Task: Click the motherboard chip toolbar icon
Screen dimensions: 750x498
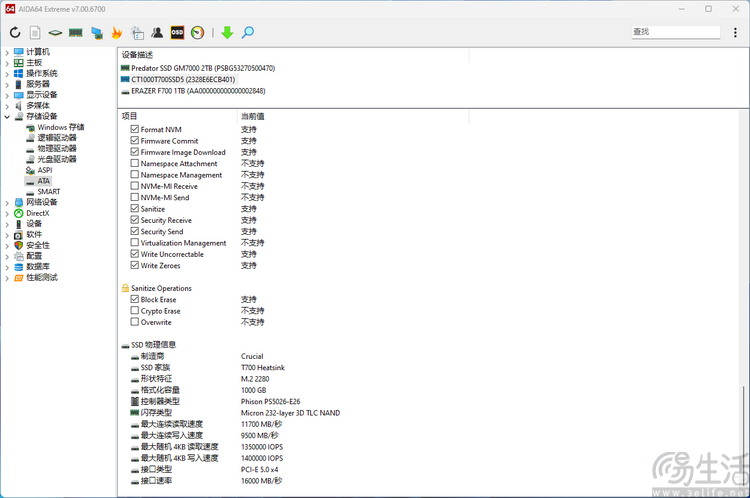Action: pyautogui.click(x=55, y=33)
